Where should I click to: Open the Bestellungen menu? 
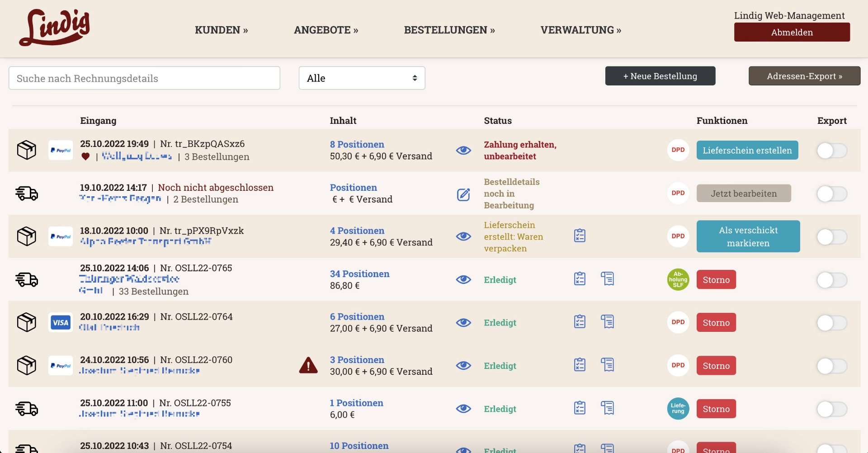(449, 30)
